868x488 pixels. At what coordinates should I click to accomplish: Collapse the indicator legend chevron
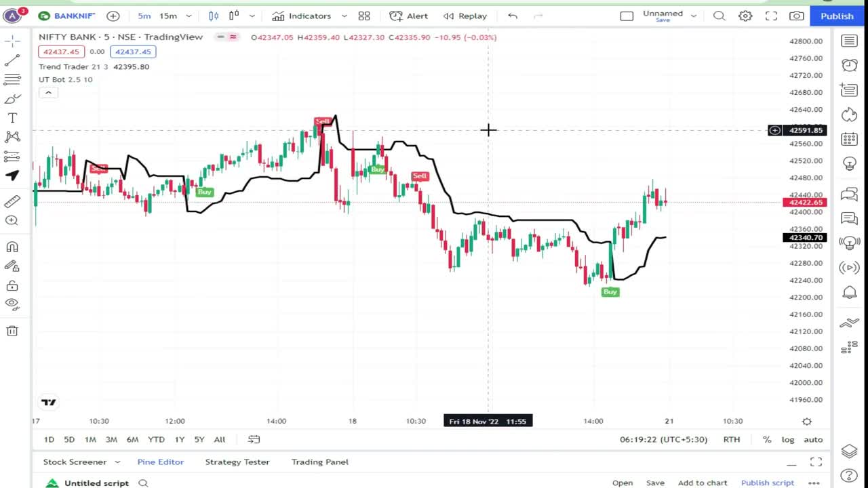(48, 93)
